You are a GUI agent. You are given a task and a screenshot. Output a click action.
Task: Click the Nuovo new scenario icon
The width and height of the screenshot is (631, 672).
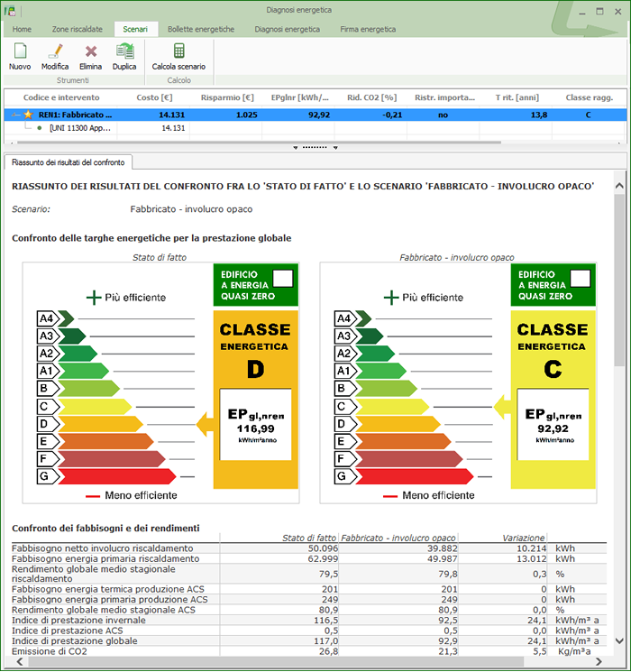[20, 51]
